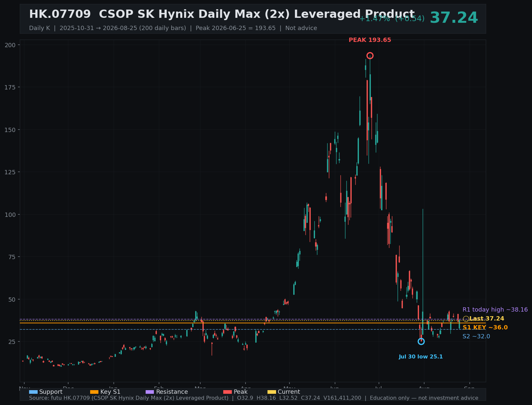Viewport: 532px width, 405px height.
Task: Click the 'L32.52' low value in the footer
Action: pyautogui.click(x=288, y=398)
